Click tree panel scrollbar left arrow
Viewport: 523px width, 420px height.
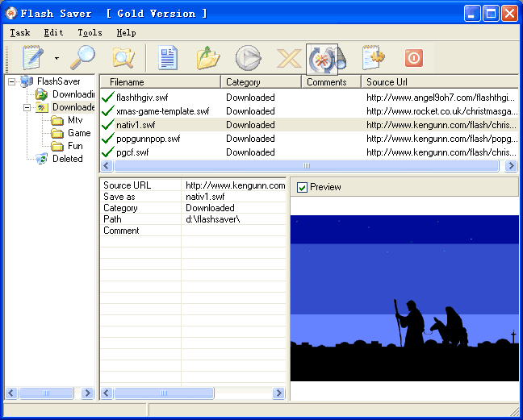(11, 393)
